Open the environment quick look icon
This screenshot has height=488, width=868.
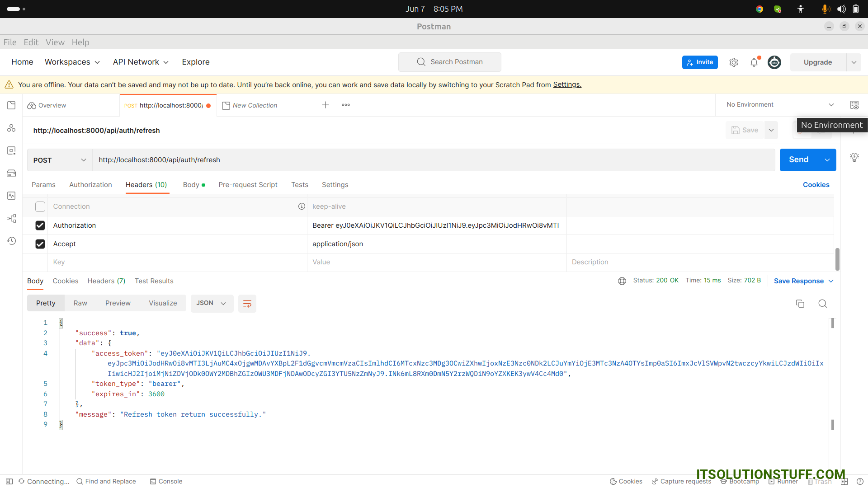854,105
